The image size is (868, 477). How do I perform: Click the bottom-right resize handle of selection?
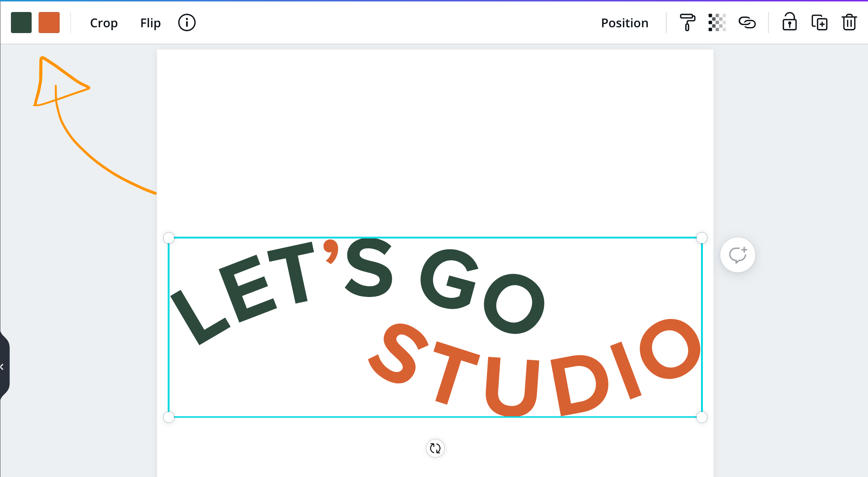(702, 417)
